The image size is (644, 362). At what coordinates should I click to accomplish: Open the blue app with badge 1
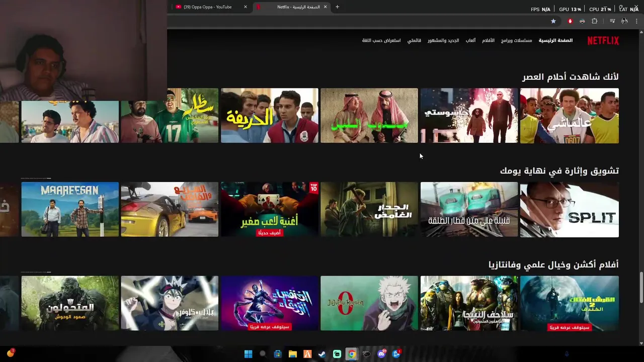396,354
